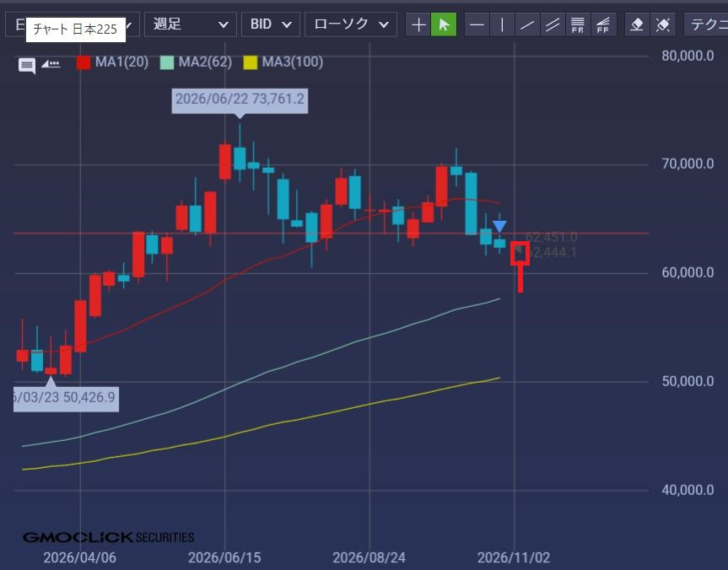
Task: Click the comment bubble icon
Action: (27, 66)
